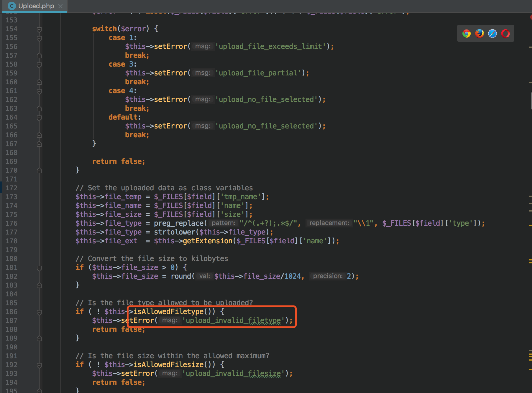
Task: Open Upload.php preview in Chrome
Action: pos(467,33)
